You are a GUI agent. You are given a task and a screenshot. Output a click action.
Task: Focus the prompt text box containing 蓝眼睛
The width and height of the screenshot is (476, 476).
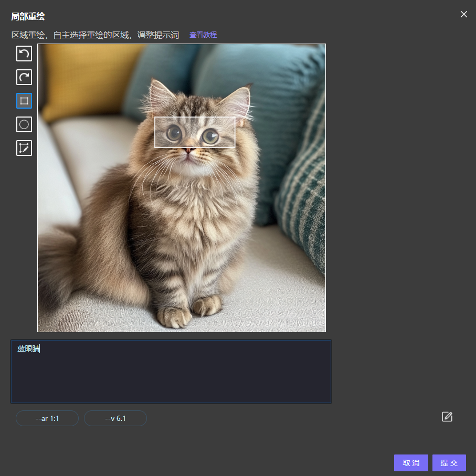coord(171,372)
